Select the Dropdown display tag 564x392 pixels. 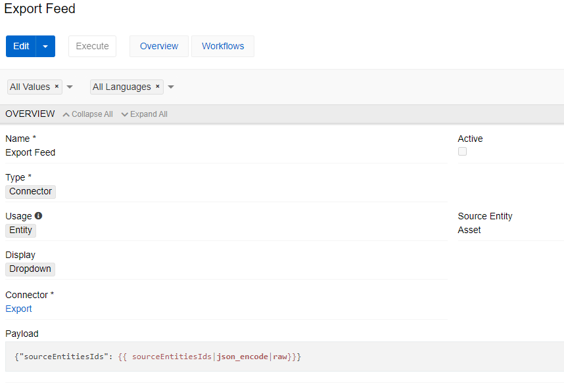pos(30,269)
